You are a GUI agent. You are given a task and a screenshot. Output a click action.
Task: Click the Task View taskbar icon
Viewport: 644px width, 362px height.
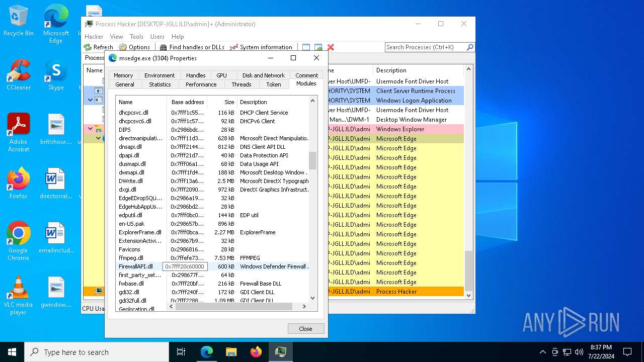[x=181, y=352]
